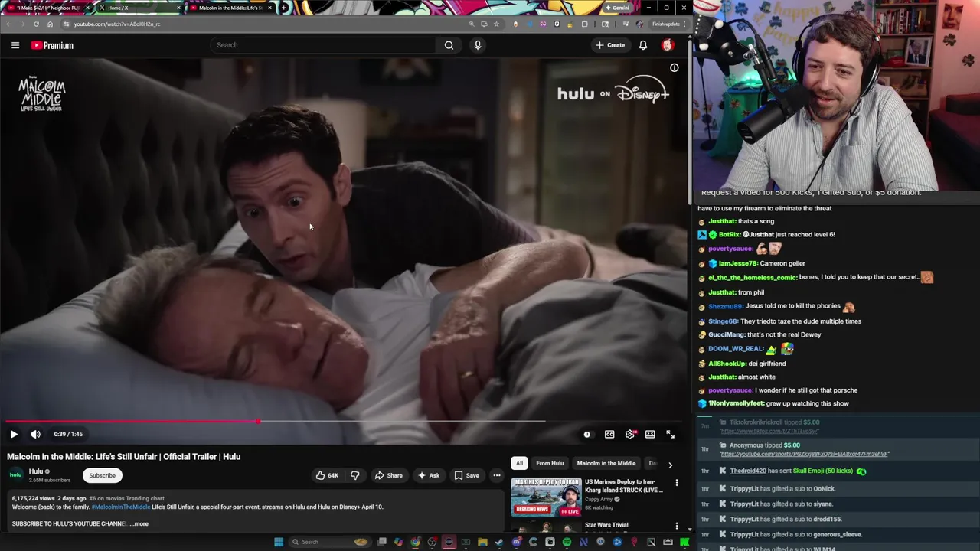Show the video info card icon
980x551 pixels.
coord(675,67)
